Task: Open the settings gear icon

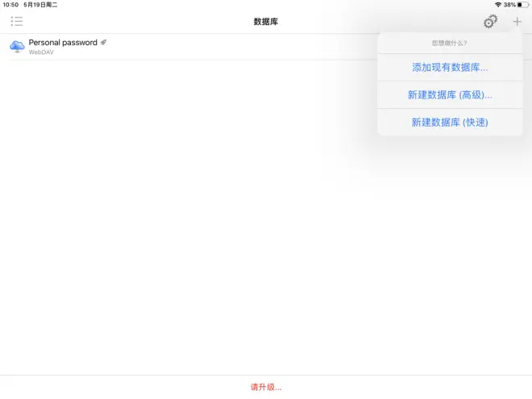Action: click(490, 22)
